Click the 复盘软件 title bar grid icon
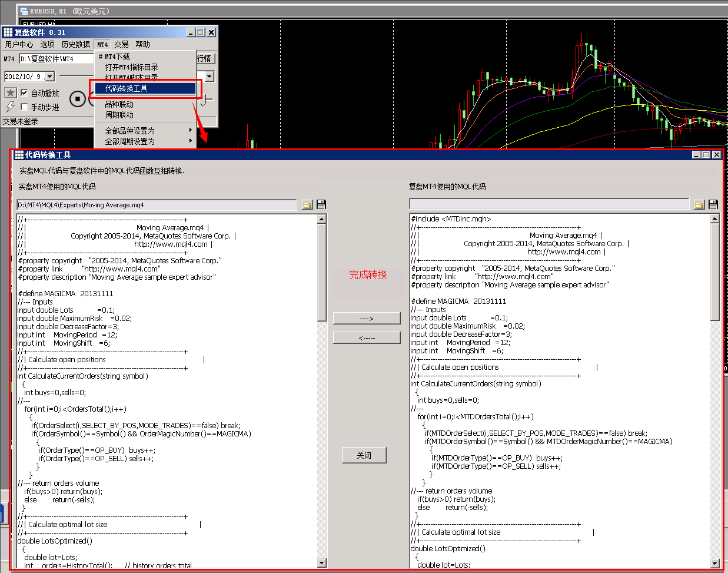This screenshot has width=728, height=573. [x=8, y=32]
